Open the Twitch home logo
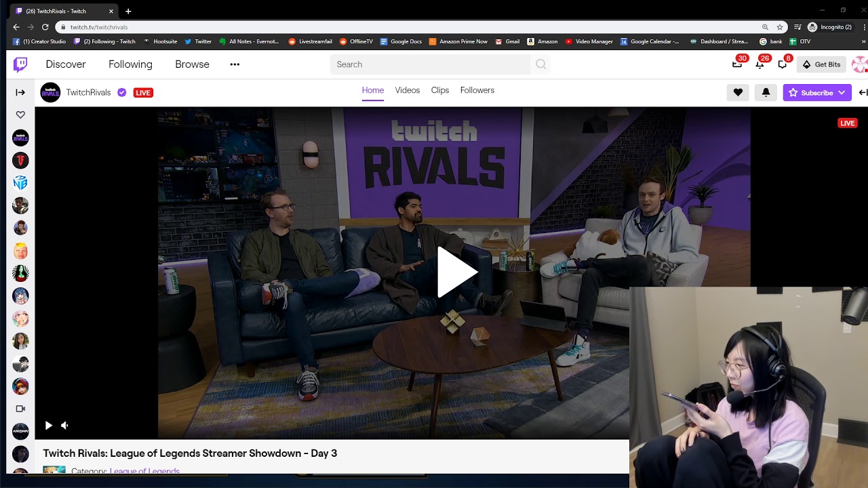This screenshot has height=488, width=868. 20,64
